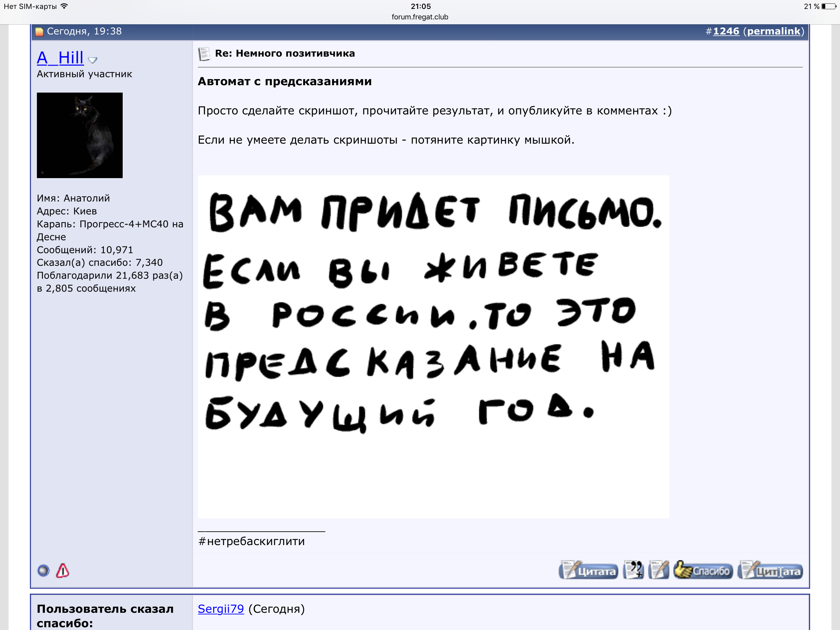
Task: Check A_Hill's online status indicator
Action: [x=43, y=571]
